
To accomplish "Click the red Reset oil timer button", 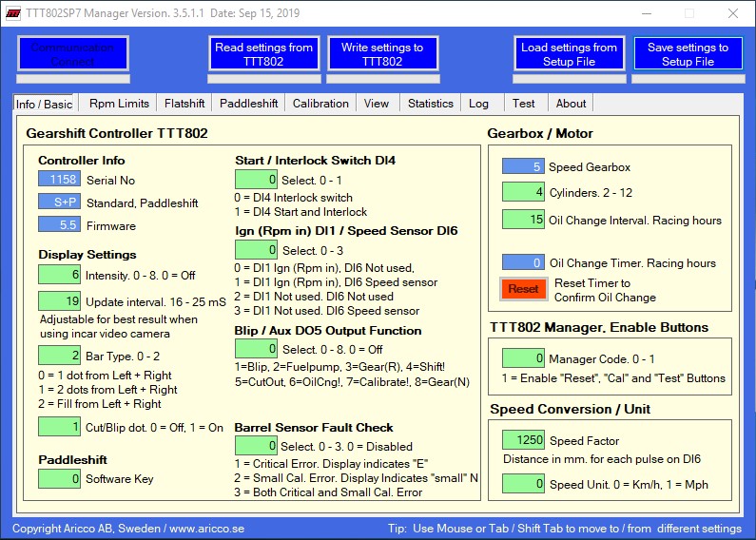I will click(523, 289).
